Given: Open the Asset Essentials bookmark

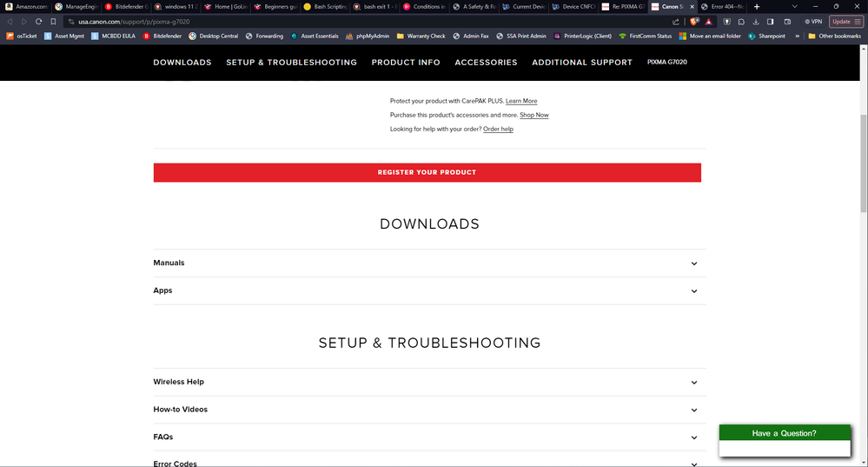Looking at the screenshot, I should coord(315,36).
